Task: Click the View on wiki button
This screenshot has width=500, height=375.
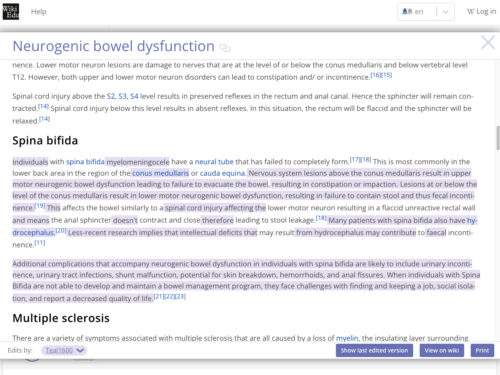Action: point(442,350)
